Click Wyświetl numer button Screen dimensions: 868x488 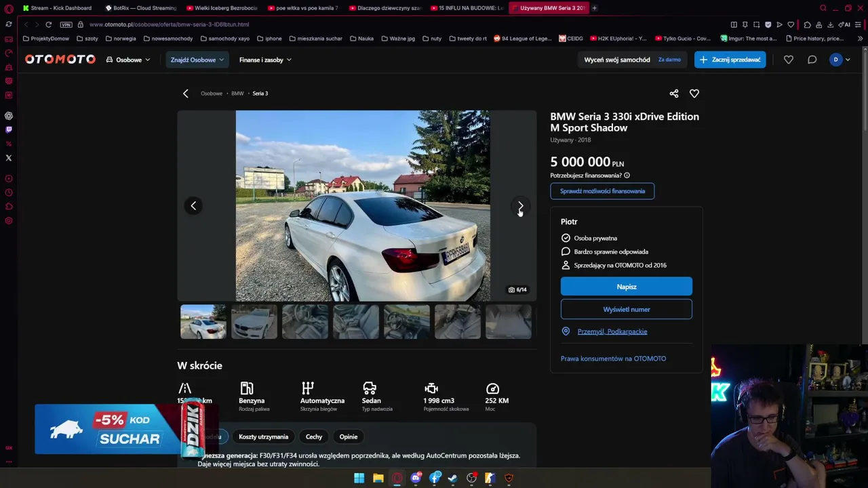pos(627,309)
